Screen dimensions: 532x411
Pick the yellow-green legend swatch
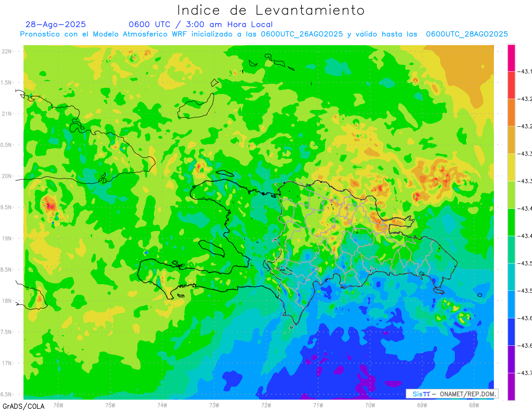click(511, 195)
